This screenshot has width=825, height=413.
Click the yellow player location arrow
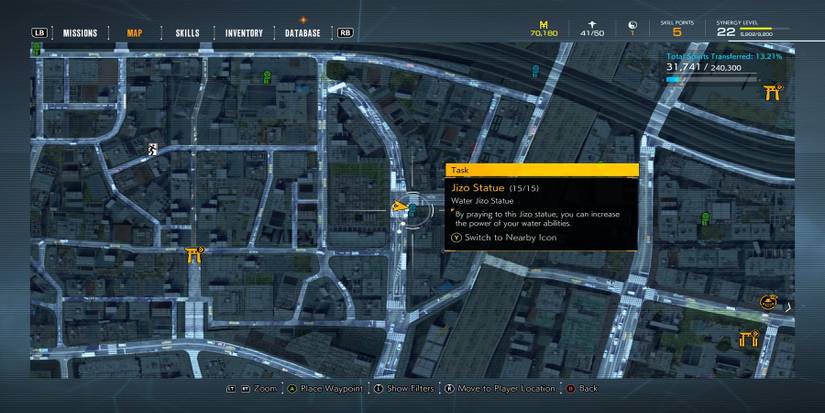tap(399, 207)
